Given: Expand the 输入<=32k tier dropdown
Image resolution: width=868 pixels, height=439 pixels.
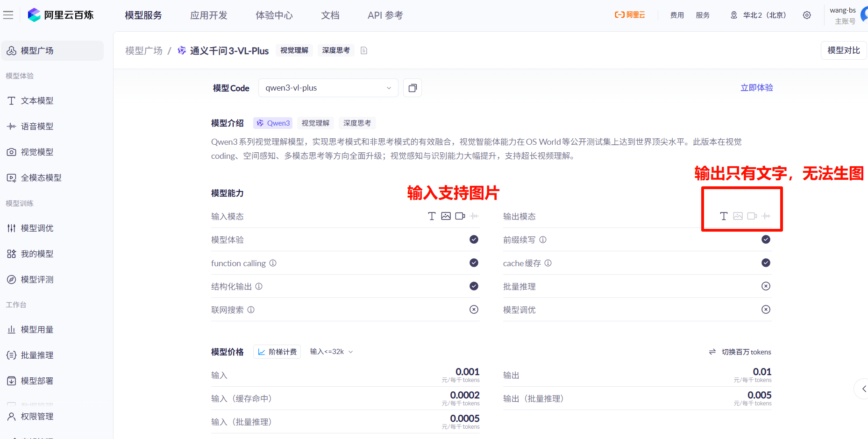Looking at the screenshot, I should tap(331, 352).
